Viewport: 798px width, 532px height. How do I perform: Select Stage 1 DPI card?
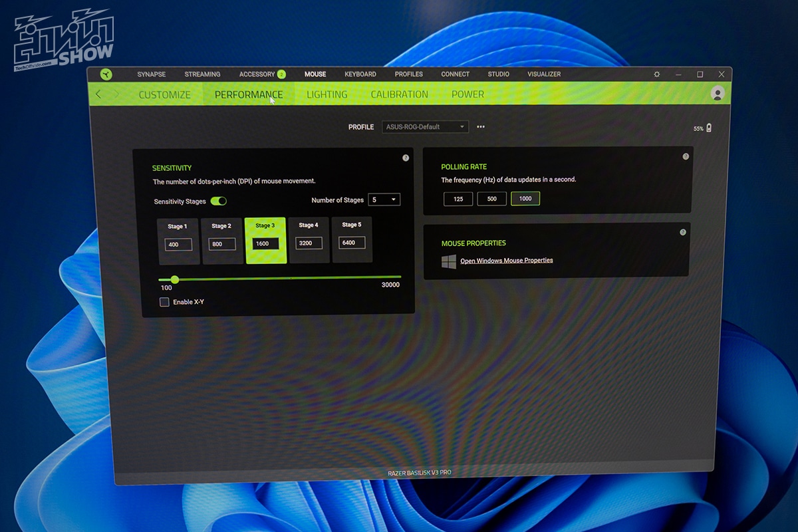178,241
